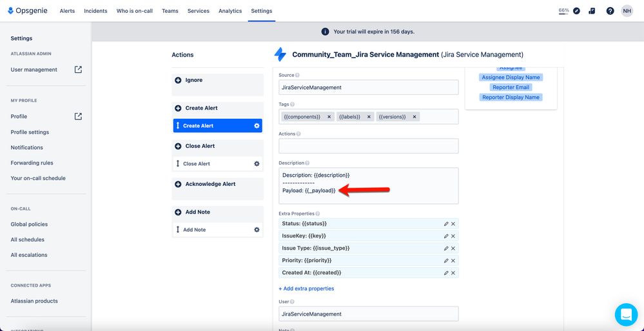Click the plus icon next to Create Alert

click(x=178, y=108)
